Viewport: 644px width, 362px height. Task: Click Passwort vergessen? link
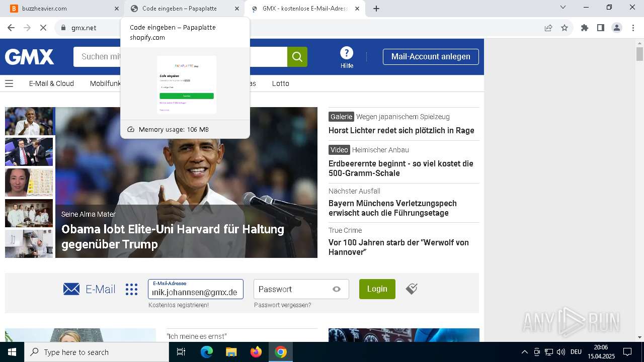pyautogui.click(x=283, y=305)
